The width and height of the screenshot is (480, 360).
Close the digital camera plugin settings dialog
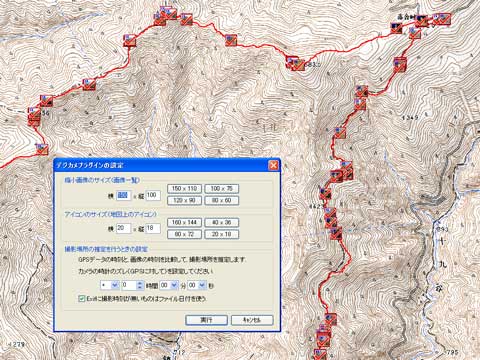coord(273,165)
